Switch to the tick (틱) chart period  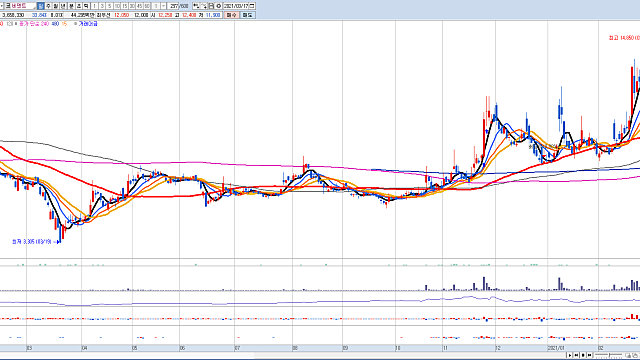pyautogui.click(x=86, y=6)
